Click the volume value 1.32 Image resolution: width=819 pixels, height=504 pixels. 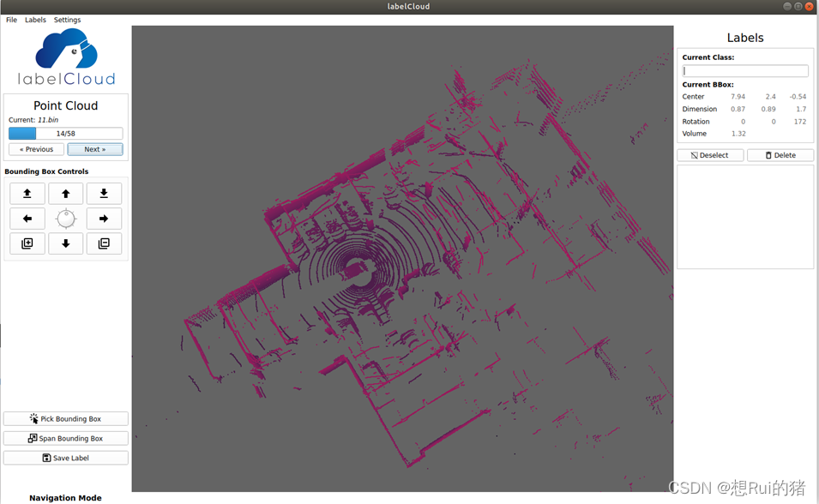(738, 134)
